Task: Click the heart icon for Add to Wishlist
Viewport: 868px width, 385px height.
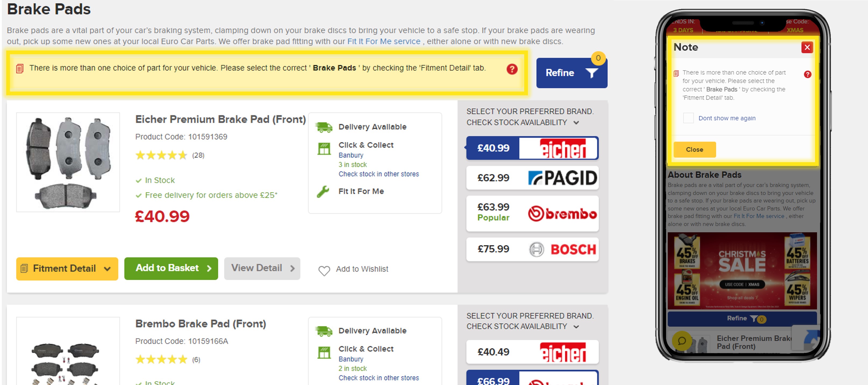Action: pyautogui.click(x=324, y=270)
